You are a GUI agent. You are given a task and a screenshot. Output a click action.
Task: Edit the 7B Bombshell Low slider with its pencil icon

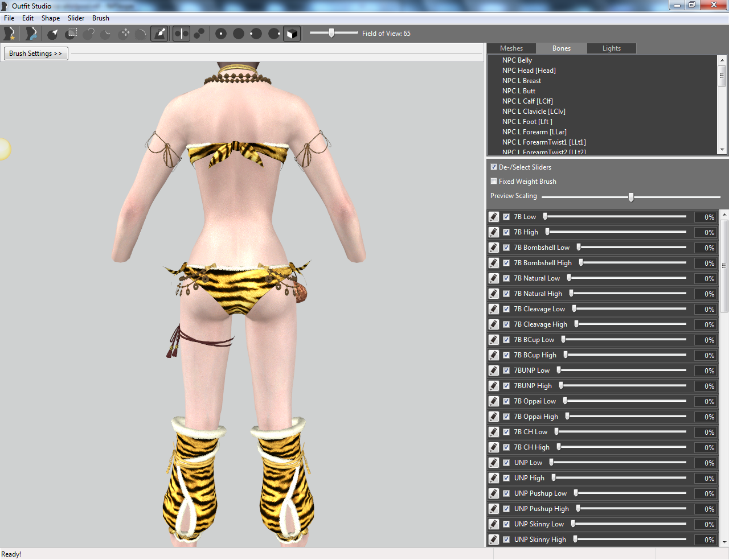pos(494,248)
